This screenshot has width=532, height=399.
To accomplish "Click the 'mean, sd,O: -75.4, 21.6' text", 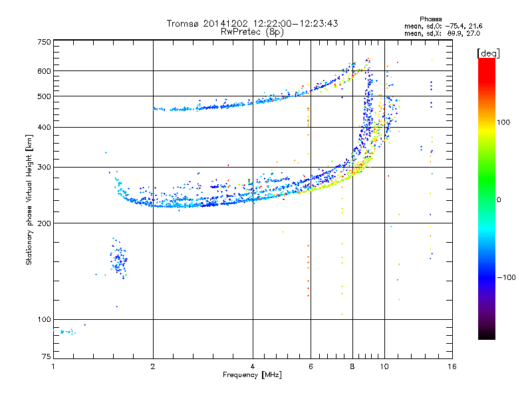I will click(x=443, y=26).
